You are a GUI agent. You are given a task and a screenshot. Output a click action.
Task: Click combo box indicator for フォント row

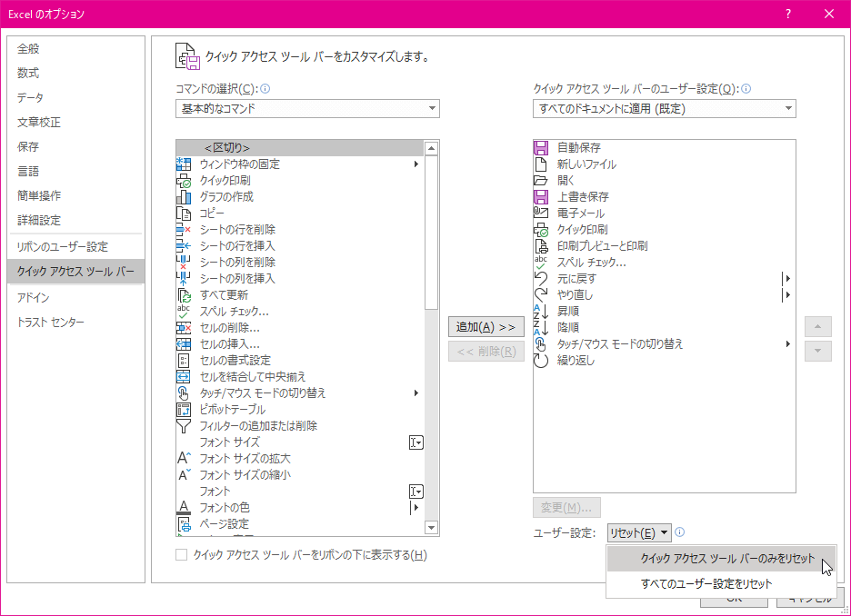pyautogui.click(x=416, y=492)
